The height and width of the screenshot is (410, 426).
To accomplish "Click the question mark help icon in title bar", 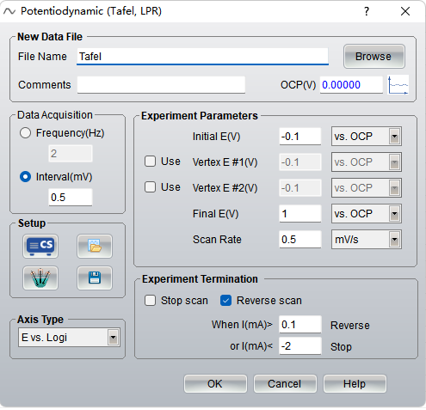I will pos(366,12).
